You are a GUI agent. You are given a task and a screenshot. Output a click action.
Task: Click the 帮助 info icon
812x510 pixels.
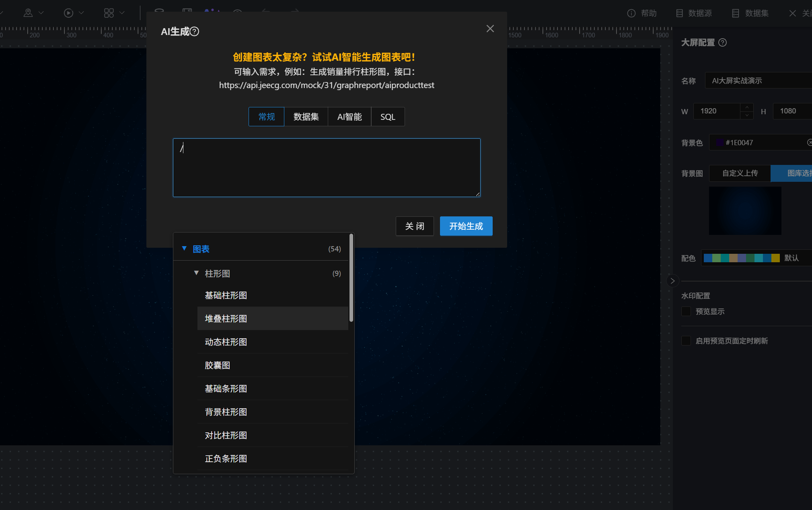pyautogui.click(x=631, y=13)
